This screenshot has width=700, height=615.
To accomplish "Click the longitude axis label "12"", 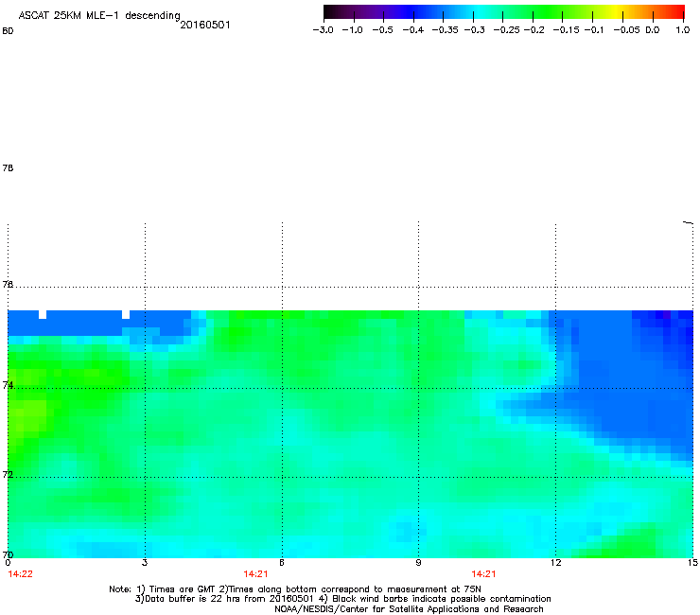I will pos(555,563).
